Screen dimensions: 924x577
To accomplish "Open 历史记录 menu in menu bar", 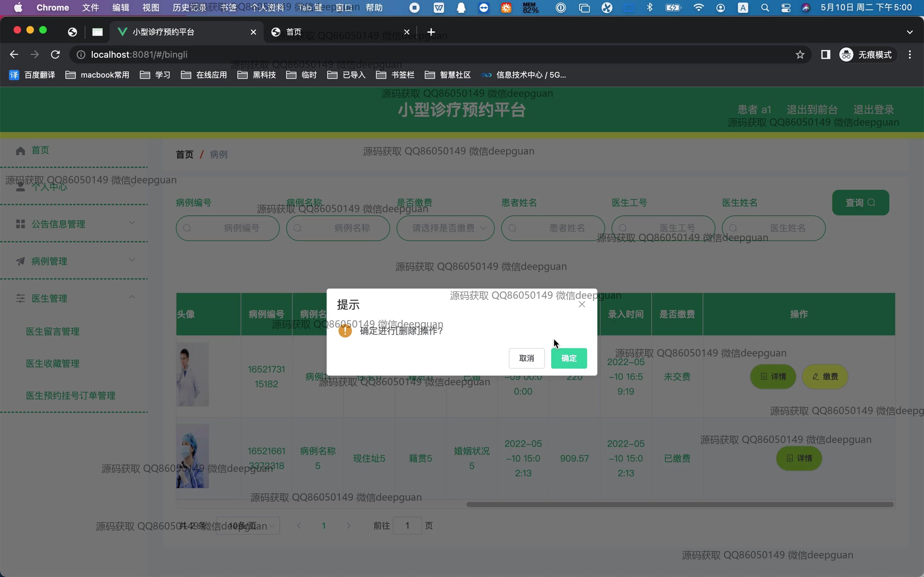I will (189, 8).
